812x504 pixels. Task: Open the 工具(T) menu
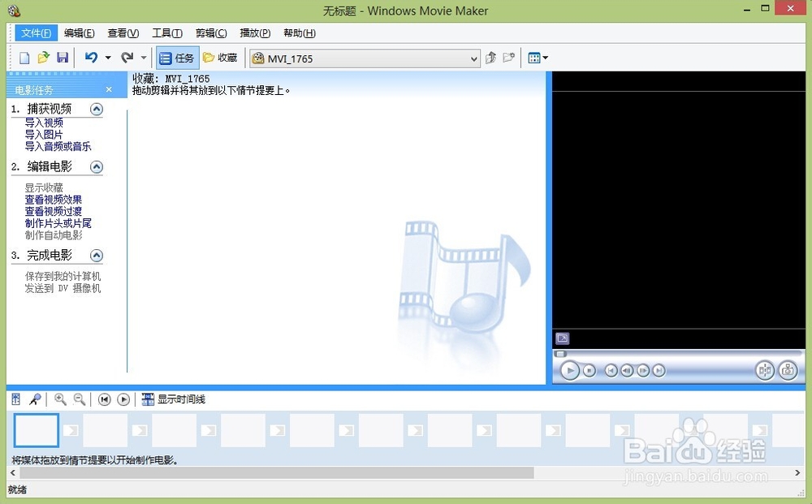point(166,33)
